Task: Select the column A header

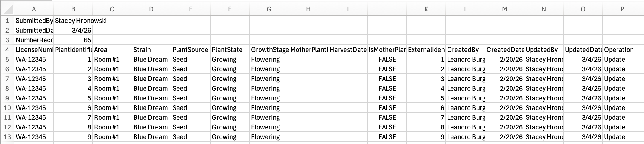Action: click(34, 9)
